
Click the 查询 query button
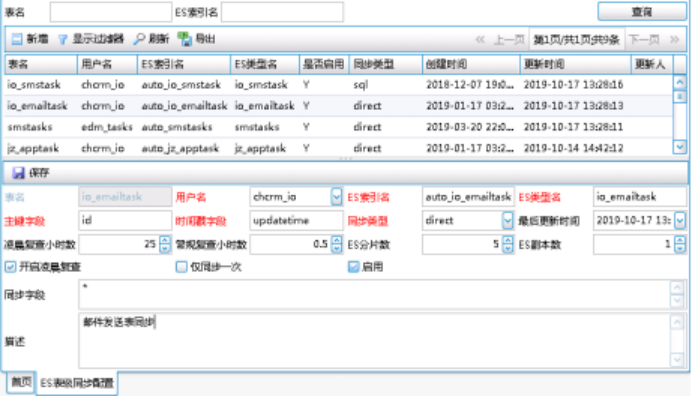click(x=642, y=11)
